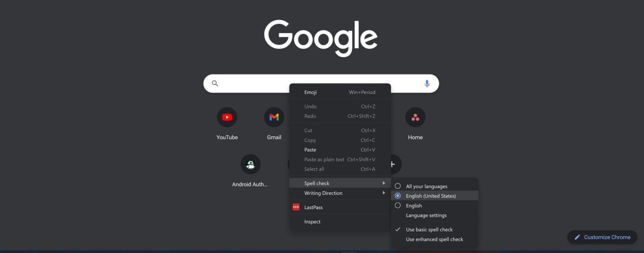Expand the Spell check submenu arrow
This screenshot has width=644, height=253.
(384, 183)
